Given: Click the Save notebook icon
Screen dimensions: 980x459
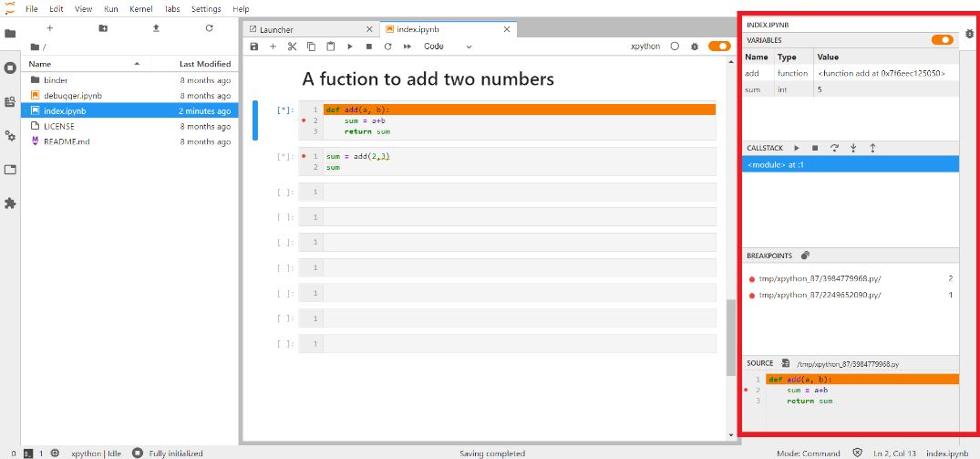Looking at the screenshot, I should [254, 47].
